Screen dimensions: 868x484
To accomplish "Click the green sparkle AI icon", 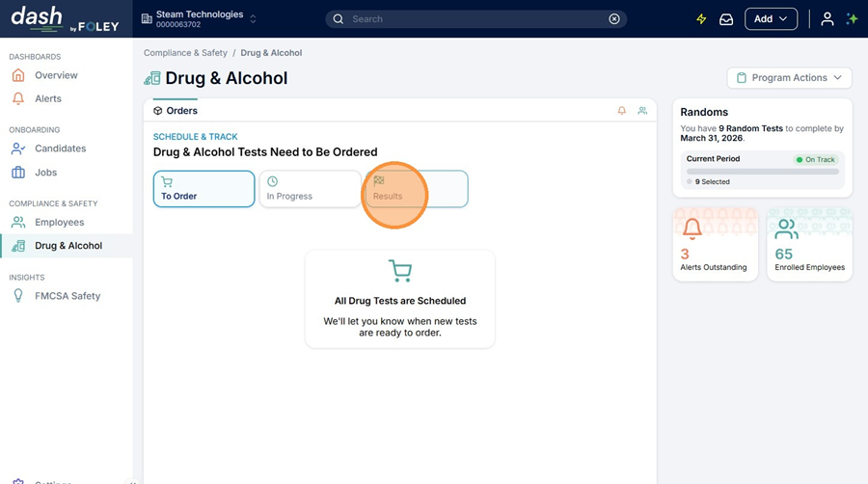I will pyautogui.click(x=852, y=19).
